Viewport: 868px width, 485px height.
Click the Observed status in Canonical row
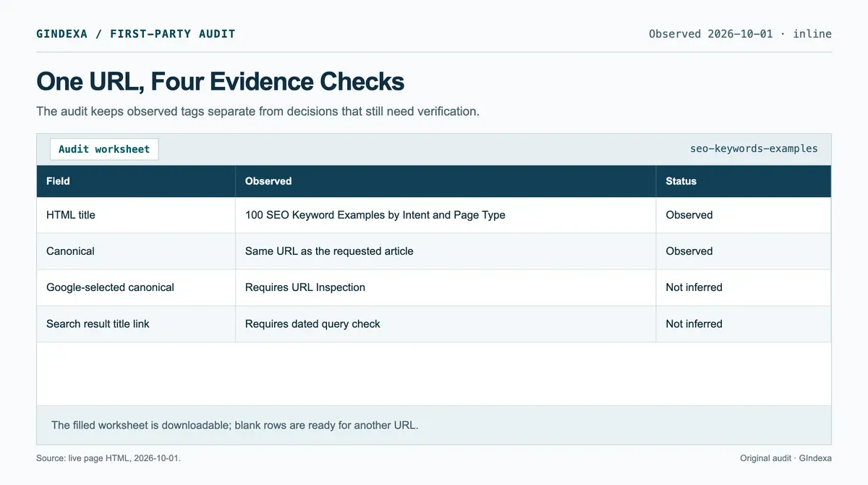click(x=744, y=251)
